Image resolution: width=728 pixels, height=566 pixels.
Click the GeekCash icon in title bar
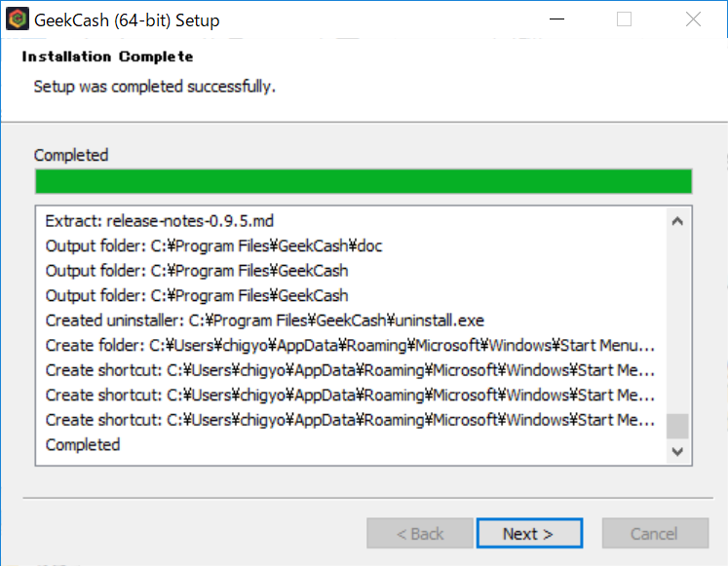click(17, 19)
